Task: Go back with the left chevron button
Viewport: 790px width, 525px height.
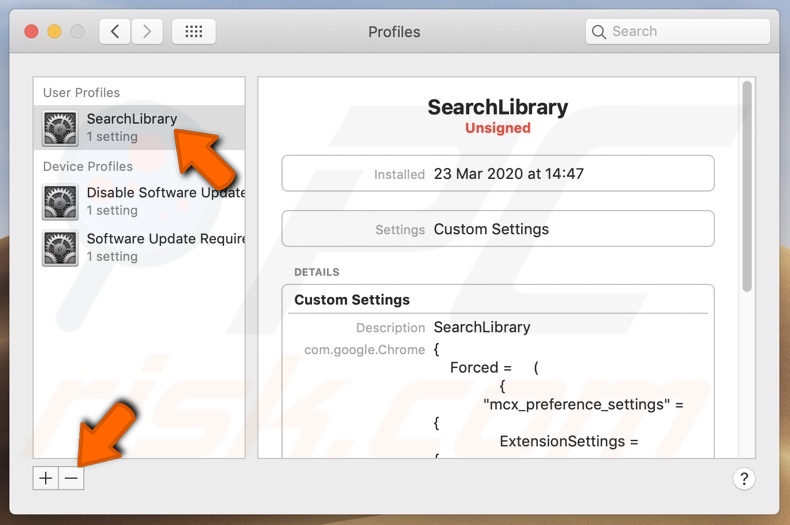Action: pos(115,32)
